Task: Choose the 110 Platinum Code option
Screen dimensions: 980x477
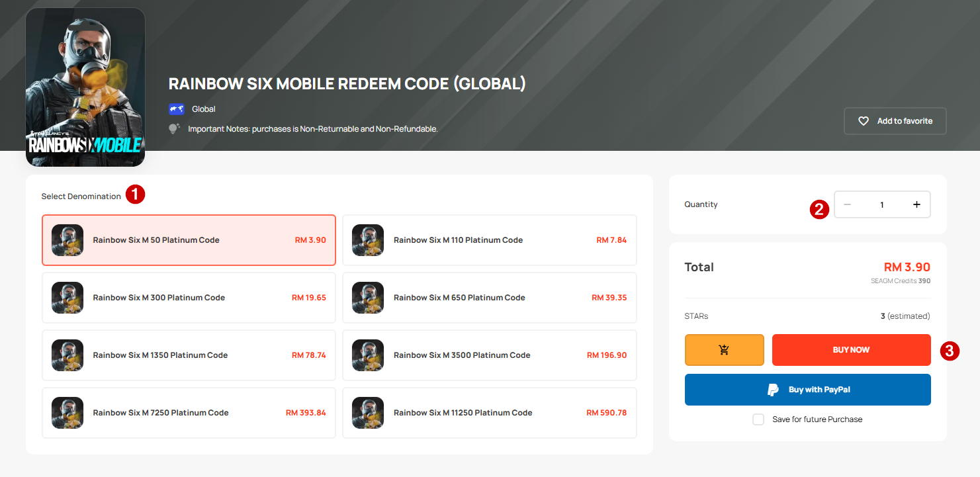Action: coord(489,240)
